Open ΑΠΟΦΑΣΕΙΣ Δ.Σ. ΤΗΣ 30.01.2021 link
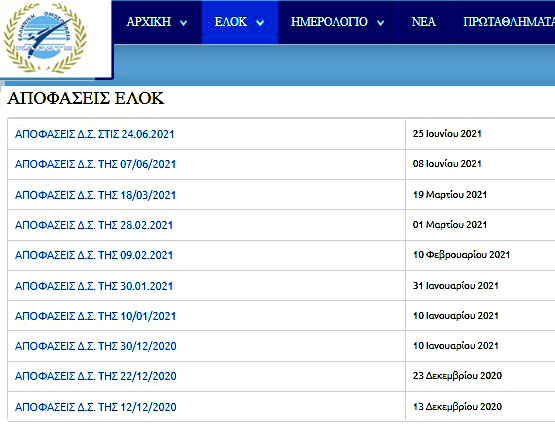Image resolution: width=555 pixels, height=429 pixels. click(x=94, y=286)
